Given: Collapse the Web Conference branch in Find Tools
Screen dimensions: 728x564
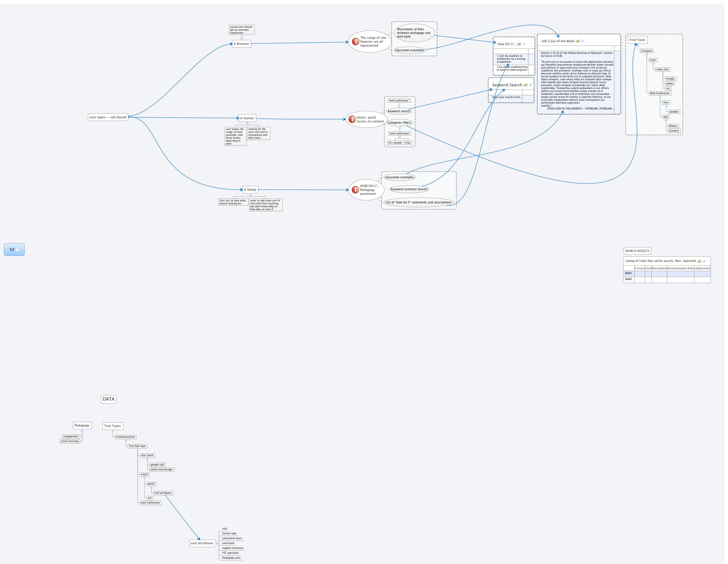Looking at the screenshot, I should coord(660,97).
